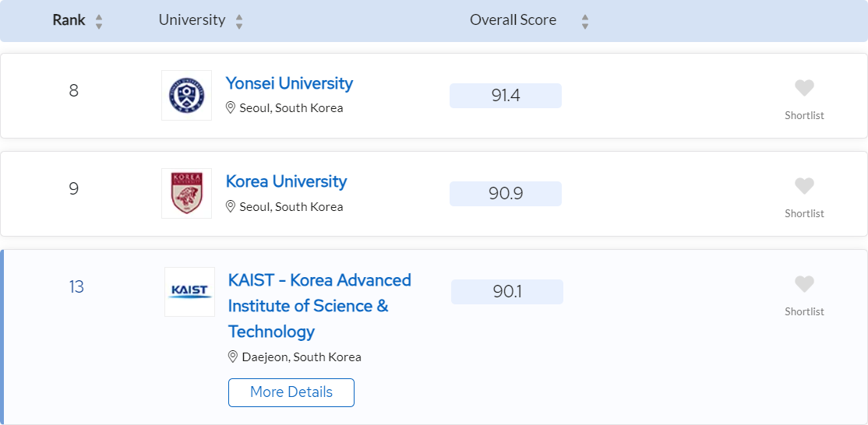Select the 90.1 score badge for KAIST
The height and width of the screenshot is (425, 868).
(x=507, y=292)
